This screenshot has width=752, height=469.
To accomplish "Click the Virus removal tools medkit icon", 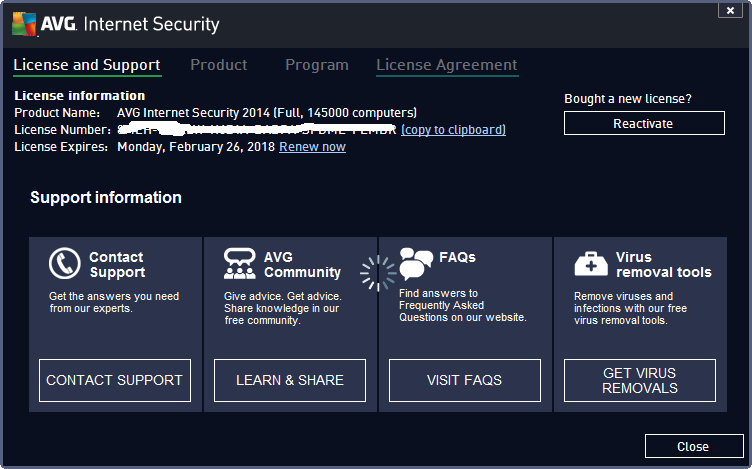I will [591, 264].
